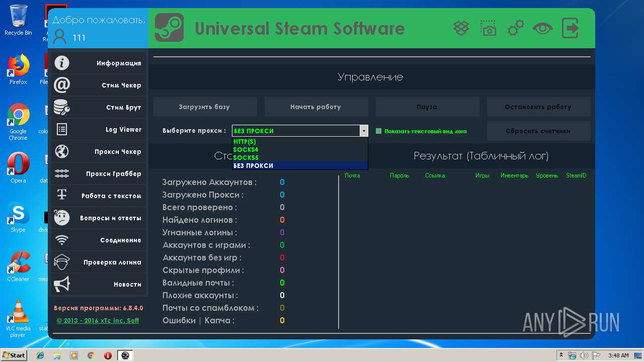Click the xTc inc. Soft copyright link

(98, 320)
